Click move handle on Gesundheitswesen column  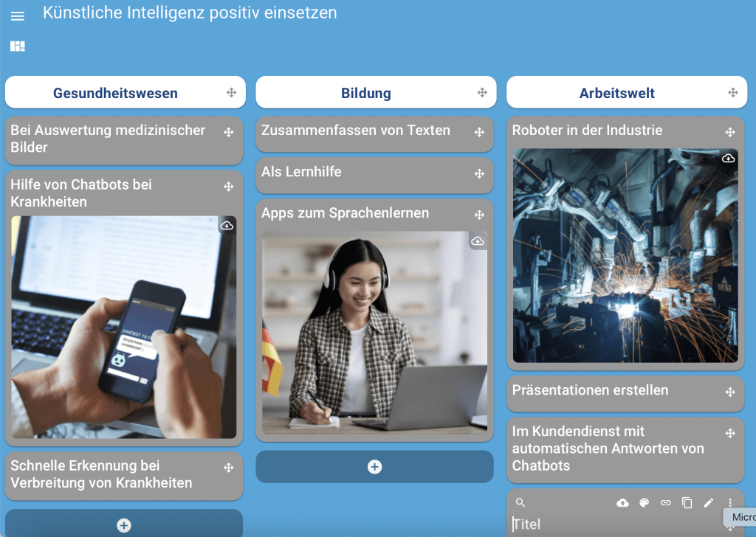click(231, 92)
